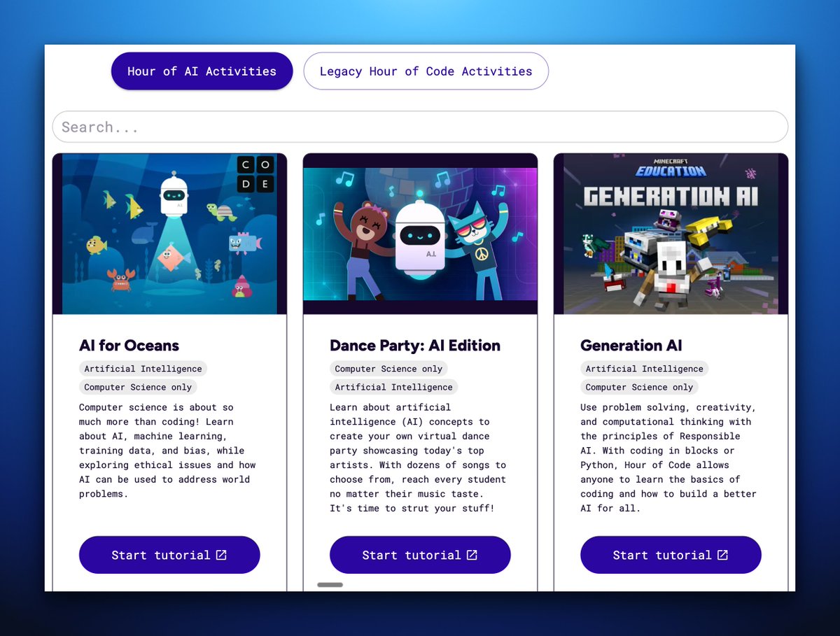This screenshot has height=636, width=840.
Task: Select Artificial Intelligence tag under AI for Oceans
Action: [x=143, y=369]
